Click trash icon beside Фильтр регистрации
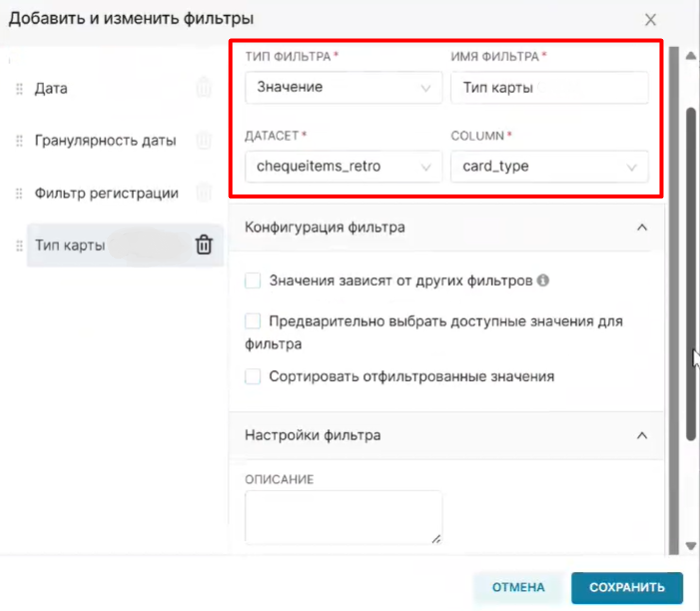700x611 pixels. click(203, 193)
